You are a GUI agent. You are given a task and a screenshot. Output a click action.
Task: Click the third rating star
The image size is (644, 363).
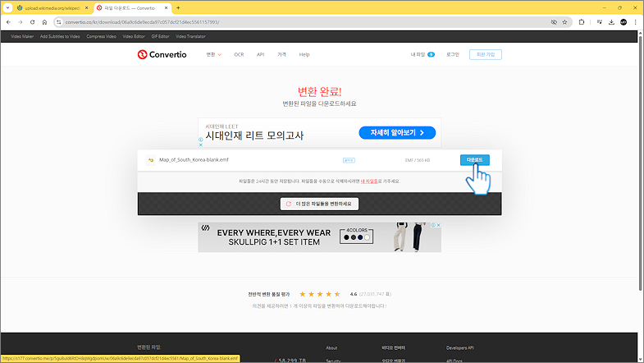point(320,294)
